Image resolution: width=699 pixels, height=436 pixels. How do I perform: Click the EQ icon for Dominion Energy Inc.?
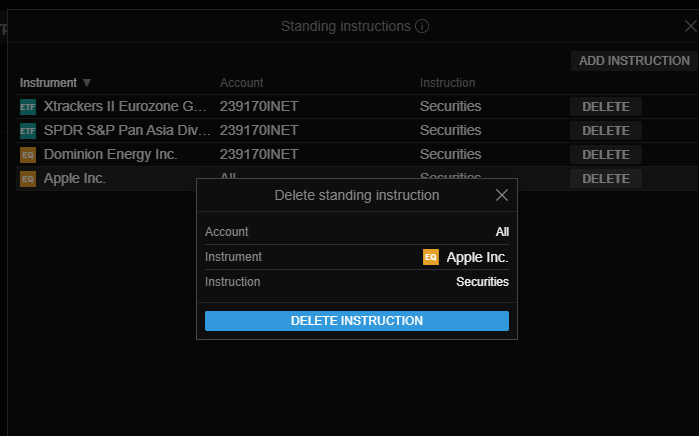pos(28,155)
